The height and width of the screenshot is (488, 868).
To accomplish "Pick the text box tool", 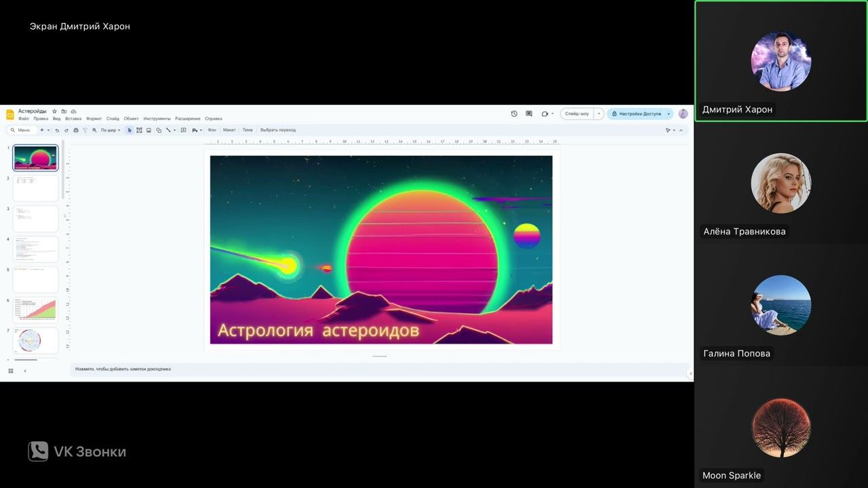I will click(139, 130).
